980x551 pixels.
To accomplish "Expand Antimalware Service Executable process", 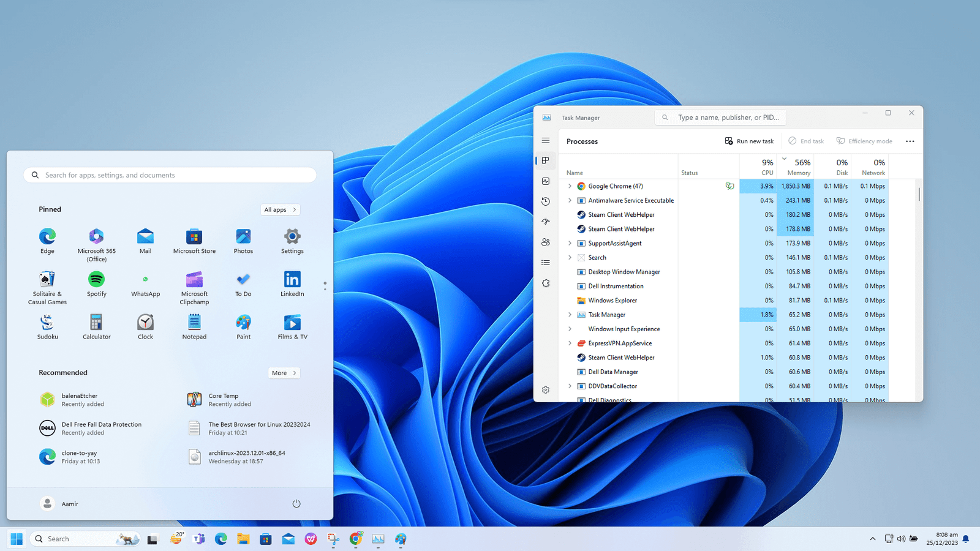I will (x=570, y=200).
